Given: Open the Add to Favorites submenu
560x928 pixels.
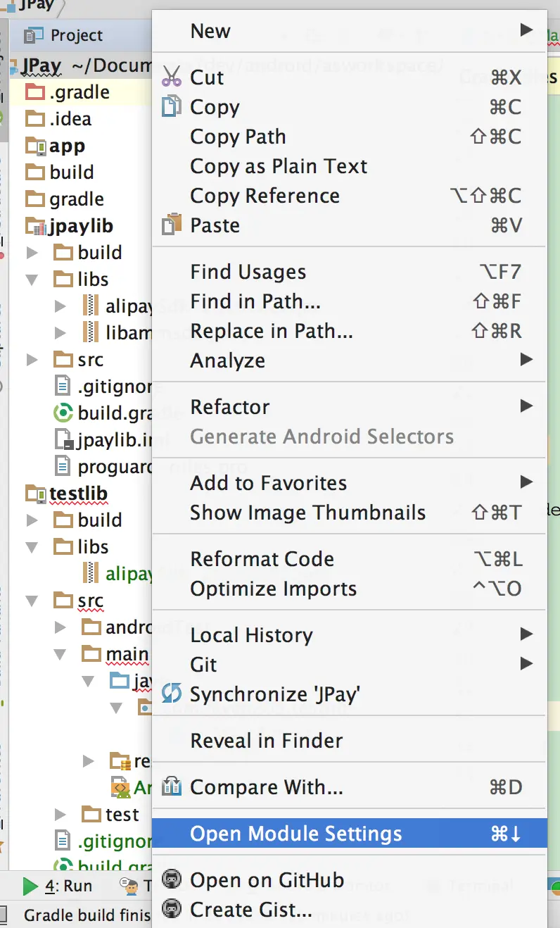Looking at the screenshot, I should (350, 482).
